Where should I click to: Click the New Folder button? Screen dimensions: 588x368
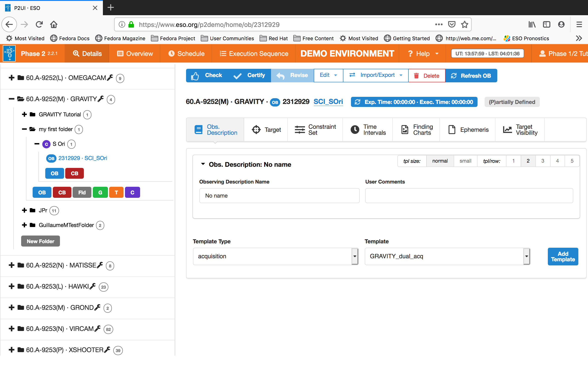coord(40,241)
